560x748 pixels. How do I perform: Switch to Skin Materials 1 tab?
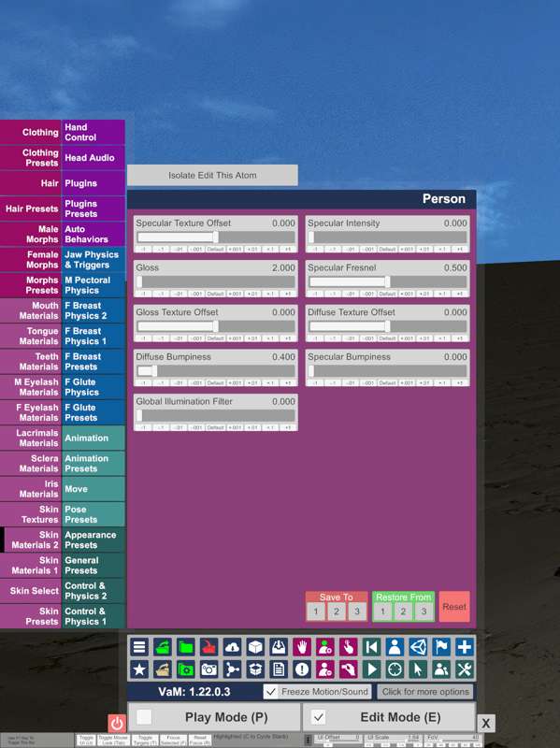(31, 566)
